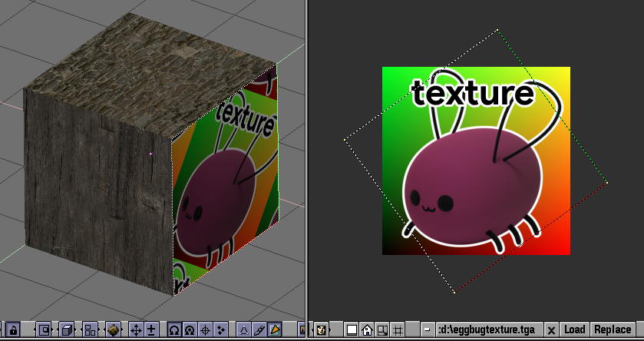Open the four-squares view mode selector
The height and width of the screenshot is (341, 644).
pos(90,329)
